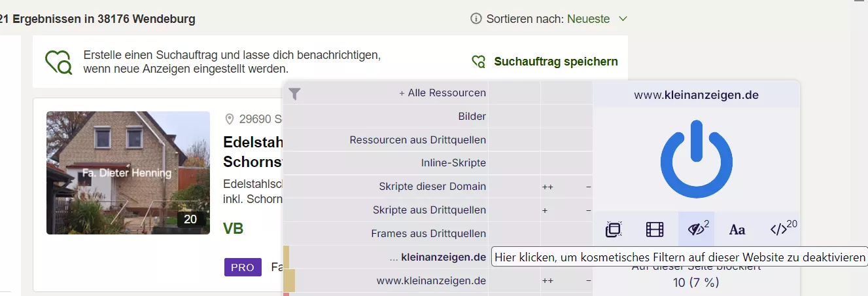This screenshot has width=868, height=296.
Task: Click Suchauftrag speichern link
Action: (x=555, y=62)
